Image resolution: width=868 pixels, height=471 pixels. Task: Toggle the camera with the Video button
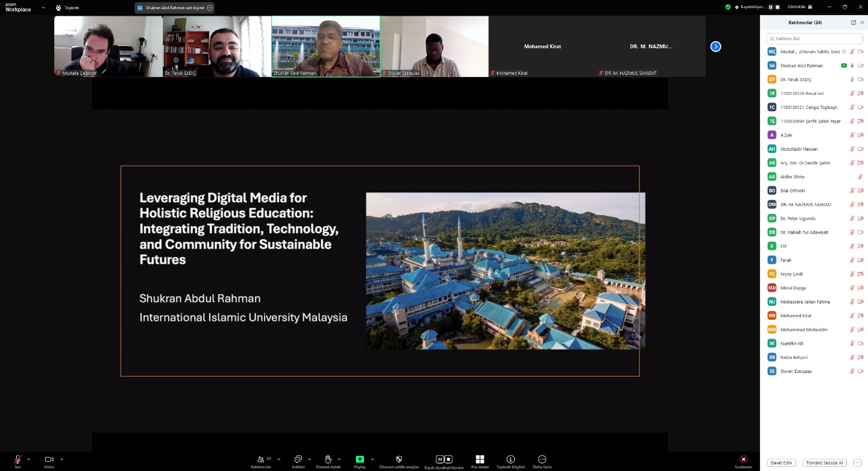49,460
